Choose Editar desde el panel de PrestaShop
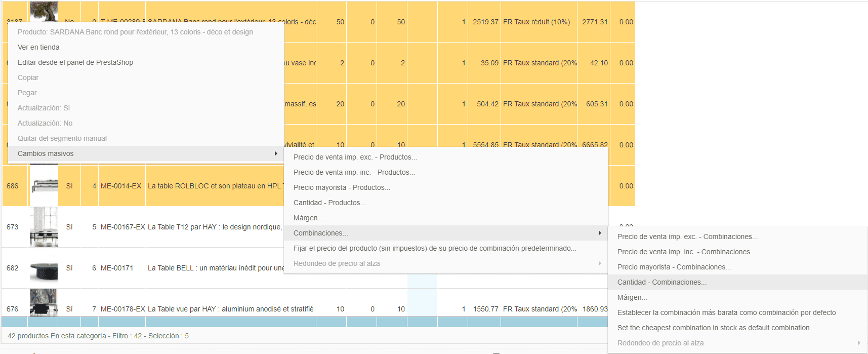The width and height of the screenshot is (868, 354). point(75,62)
